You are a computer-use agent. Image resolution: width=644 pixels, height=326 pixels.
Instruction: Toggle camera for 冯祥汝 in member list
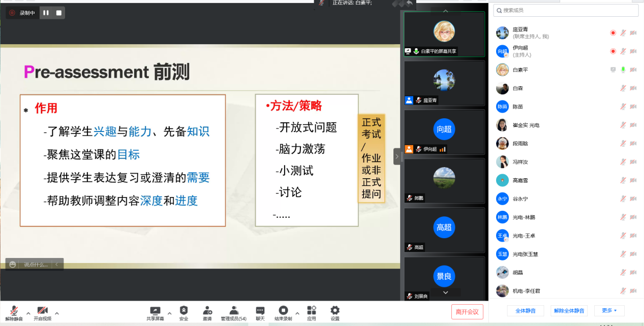[633, 162]
